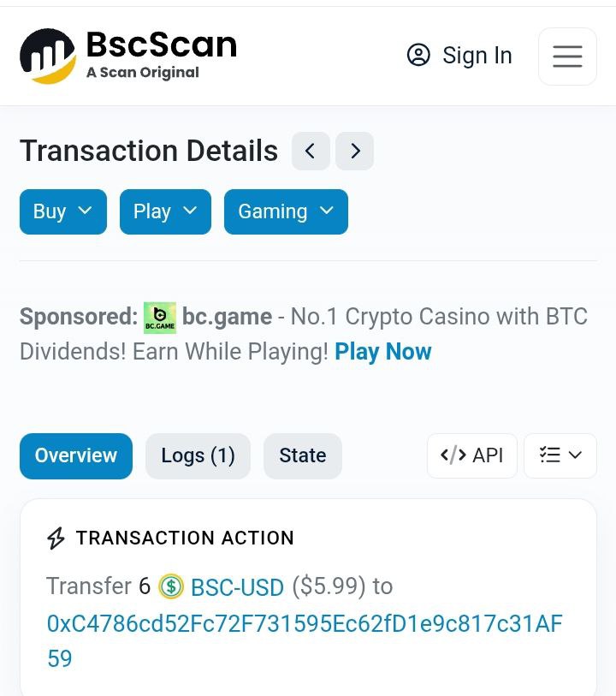Switch to the Logs (1) tab
616x696 pixels.
pos(198,455)
